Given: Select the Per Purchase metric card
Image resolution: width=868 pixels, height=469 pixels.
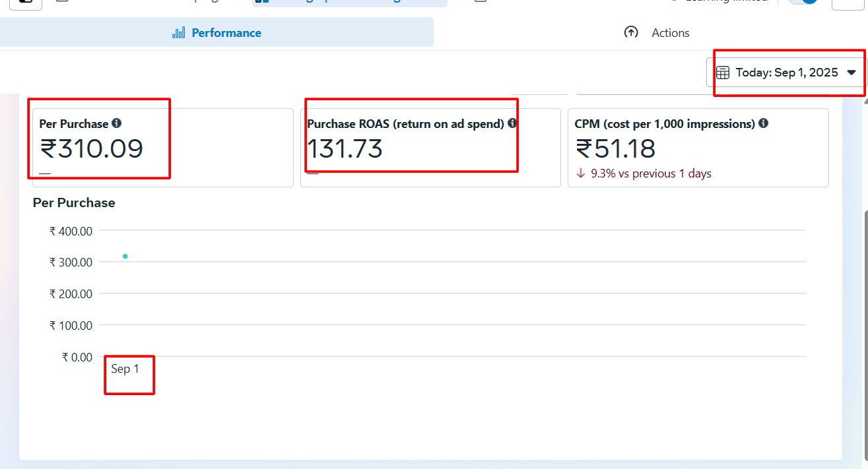Looking at the screenshot, I should [162, 148].
